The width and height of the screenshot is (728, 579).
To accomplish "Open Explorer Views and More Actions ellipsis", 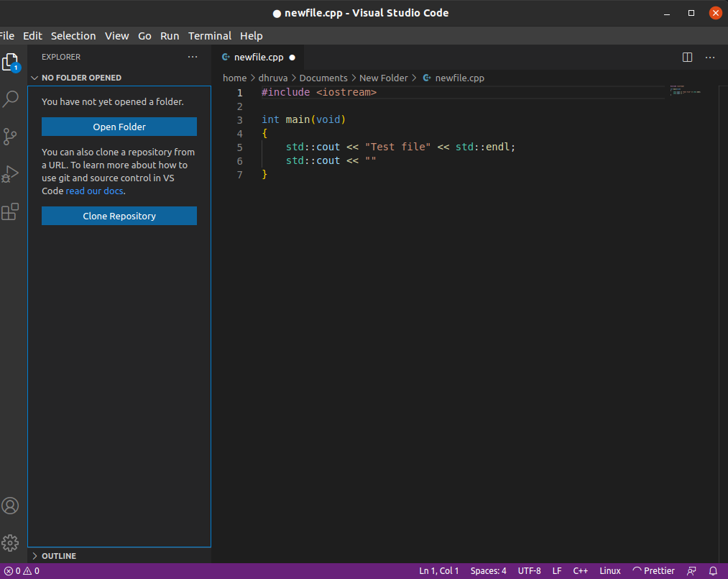I will [193, 57].
